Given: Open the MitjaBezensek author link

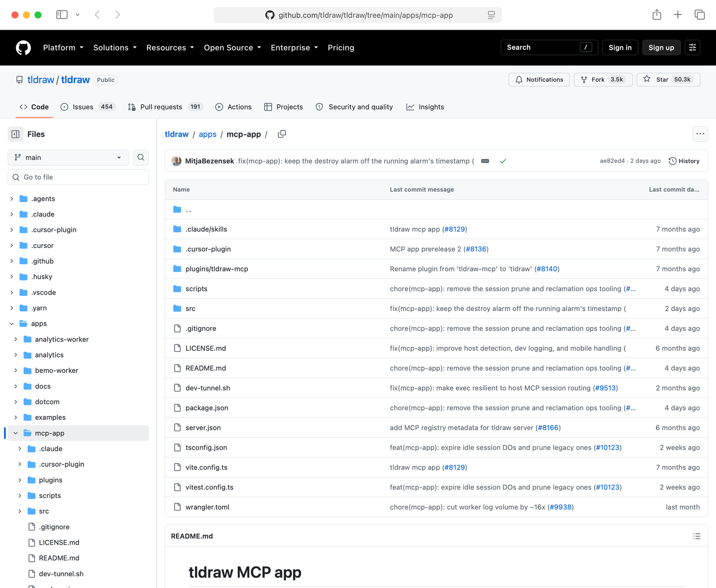Looking at the screenshot, I should click(210, 161).
